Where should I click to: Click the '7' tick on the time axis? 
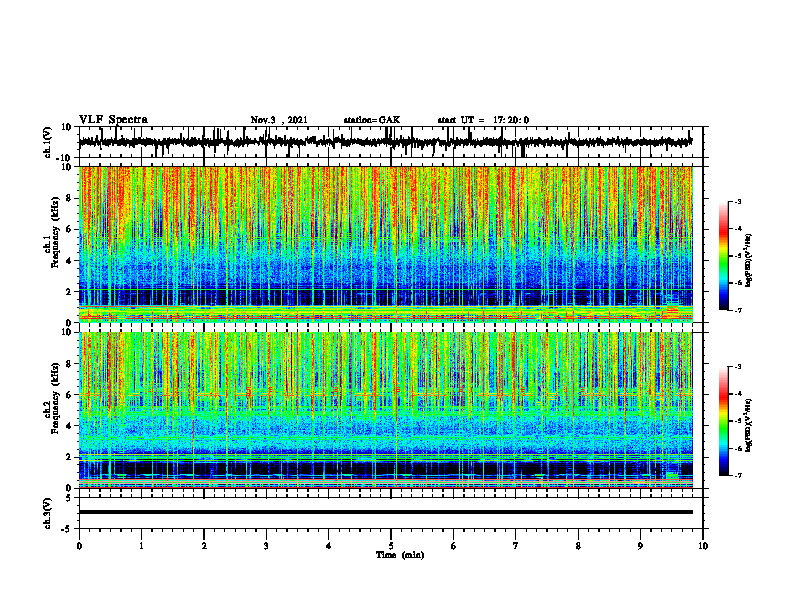[516, 546]
